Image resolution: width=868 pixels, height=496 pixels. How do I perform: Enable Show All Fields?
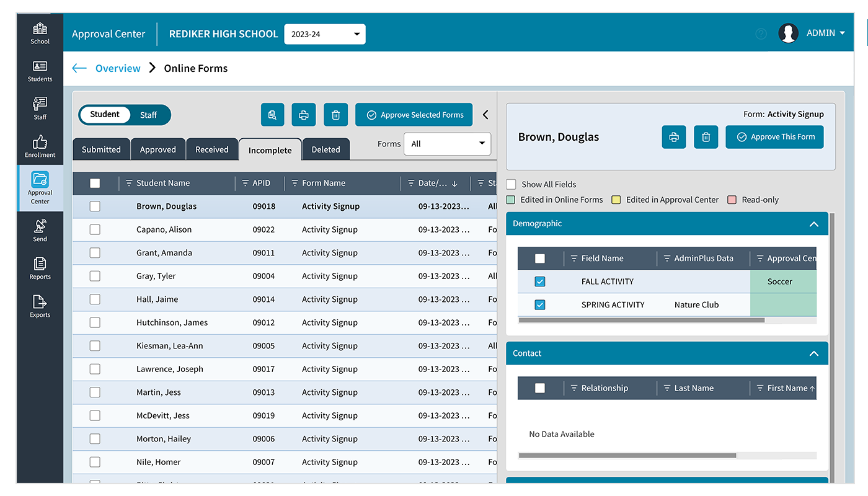pos(511,184)
